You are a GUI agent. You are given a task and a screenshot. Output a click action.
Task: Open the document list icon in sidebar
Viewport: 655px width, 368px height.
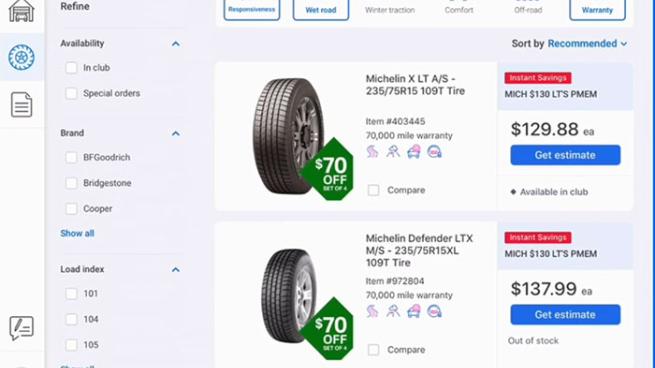tap(21, 104)
